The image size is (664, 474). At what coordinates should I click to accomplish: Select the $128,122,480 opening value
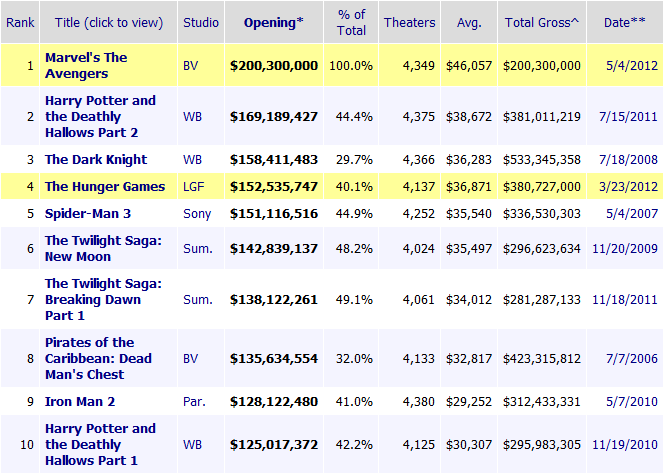[274, 402]
